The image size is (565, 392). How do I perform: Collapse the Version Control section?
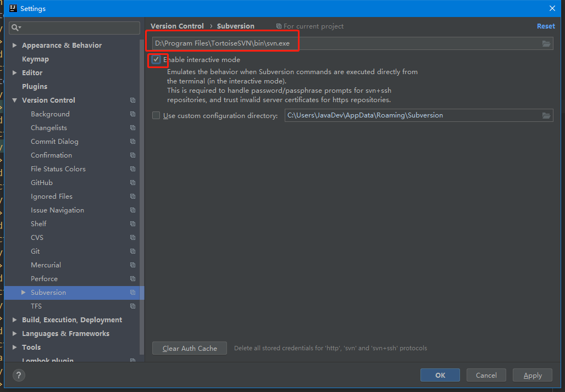coord(14,100)
